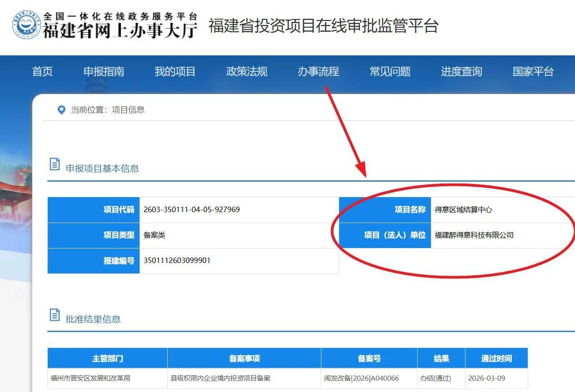Image resolution: width=575 pixels, height=392 pixels.
Task: Click the 报建编号 number 3501112603099901
Action: pos(176,260)
